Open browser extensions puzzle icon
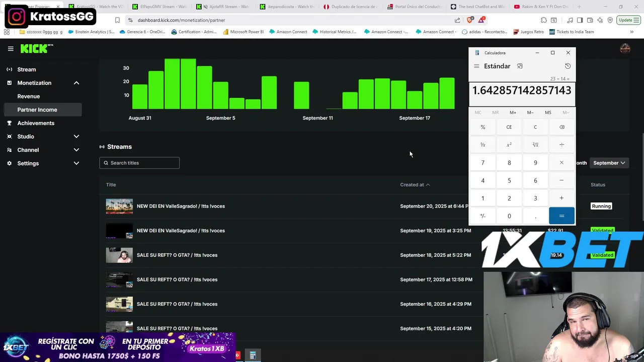The height and width of the screenshot is (362, 644). point(544,20)
